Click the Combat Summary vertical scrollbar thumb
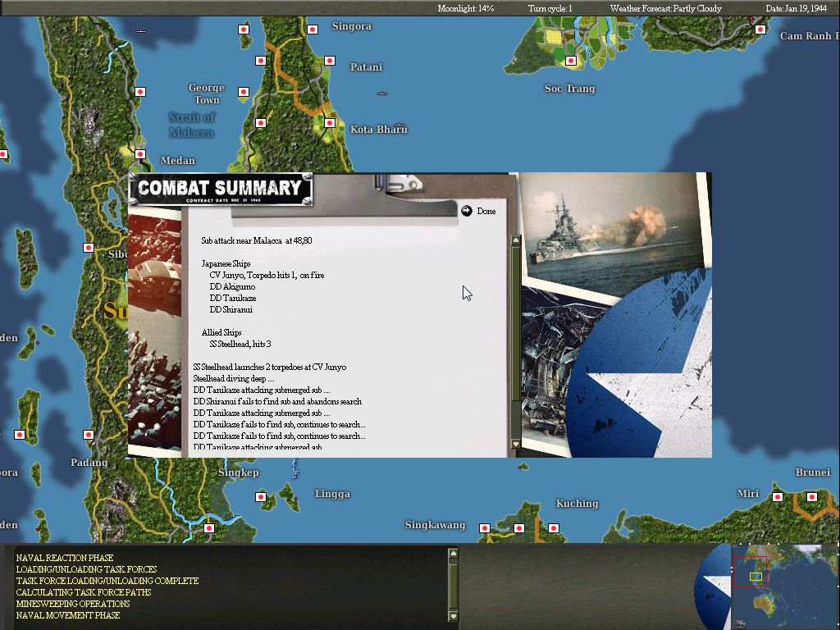 [516, 323]
